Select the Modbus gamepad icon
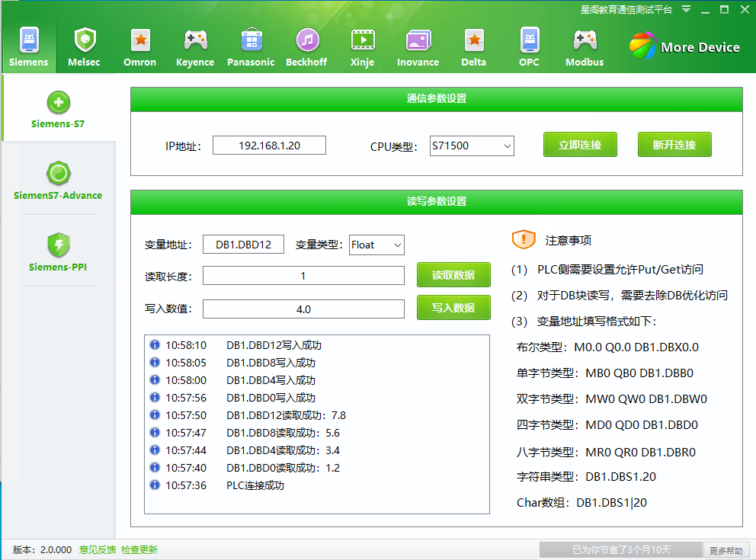 [x=585, y=40]
